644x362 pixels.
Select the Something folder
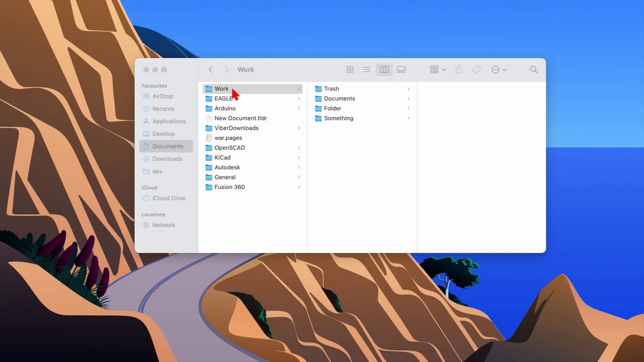coord(362,118)
